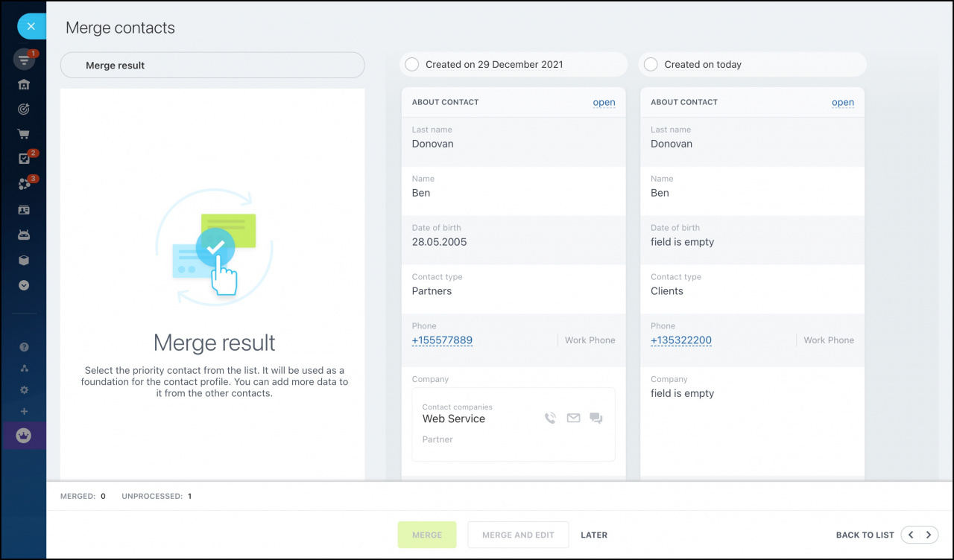Image resolution: width=954 pixels, height=560 pixels.
Task: Open the sitemap structure icon in sidebar
Action: (24, 369)
